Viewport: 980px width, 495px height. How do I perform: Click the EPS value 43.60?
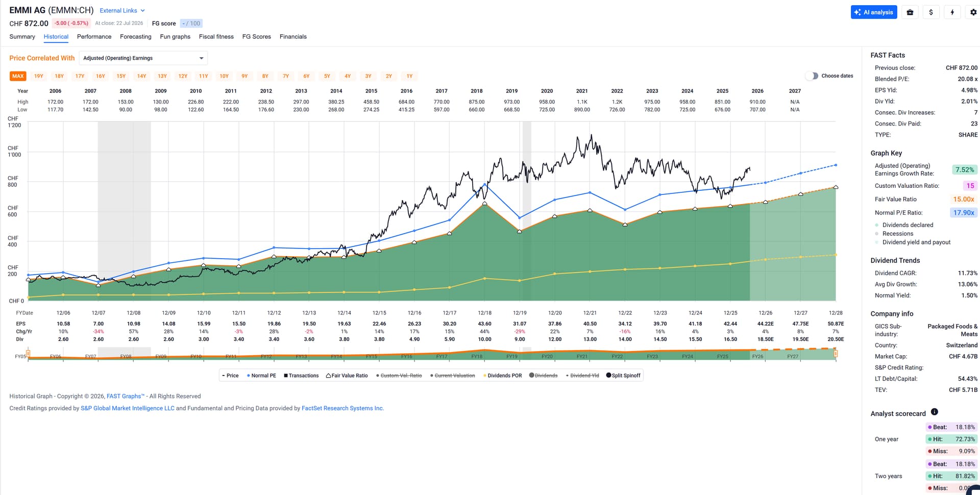[x=484, y=324]
